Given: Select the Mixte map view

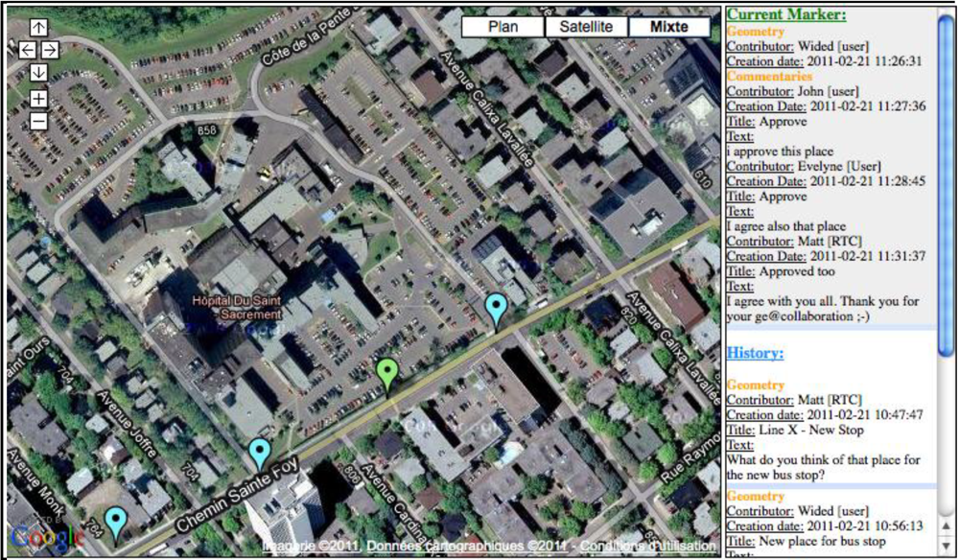Looking at the screenshot, I should click(x=668, y=27).
